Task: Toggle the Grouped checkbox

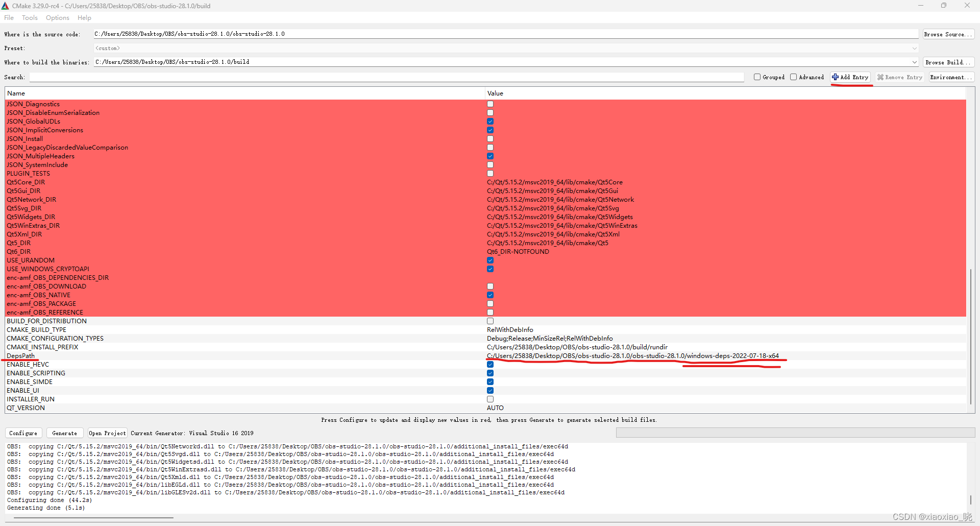Action: (757, 77)
